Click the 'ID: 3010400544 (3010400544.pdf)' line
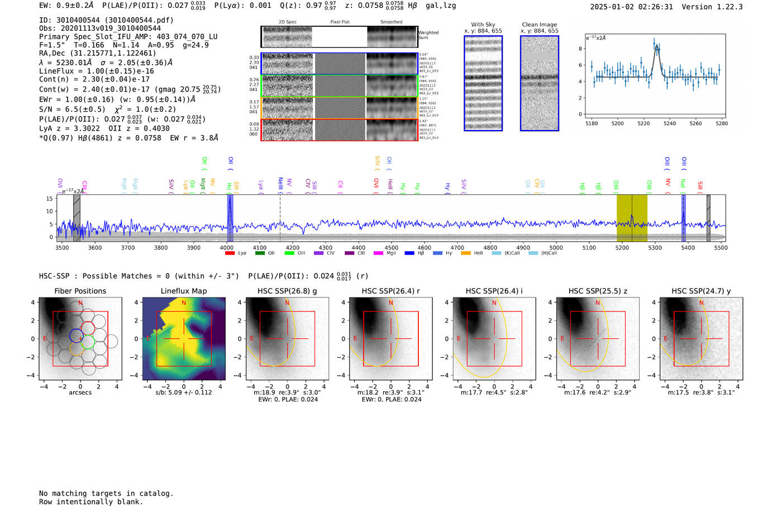Viewport: 782px width, 532px height. tap(106, 20)
